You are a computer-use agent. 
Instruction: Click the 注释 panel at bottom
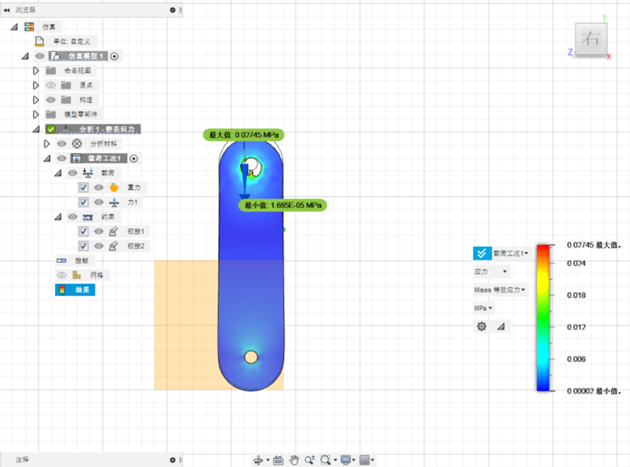pos(21,460)
